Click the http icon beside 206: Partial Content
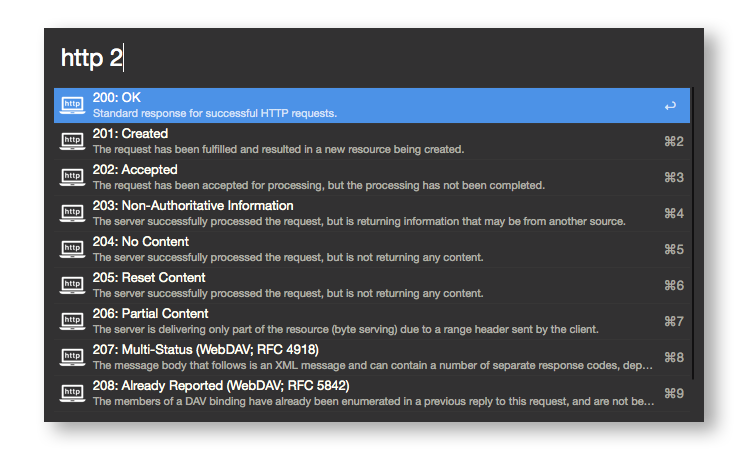The width and height of the screenshot is (748, 450). [72, 321]
